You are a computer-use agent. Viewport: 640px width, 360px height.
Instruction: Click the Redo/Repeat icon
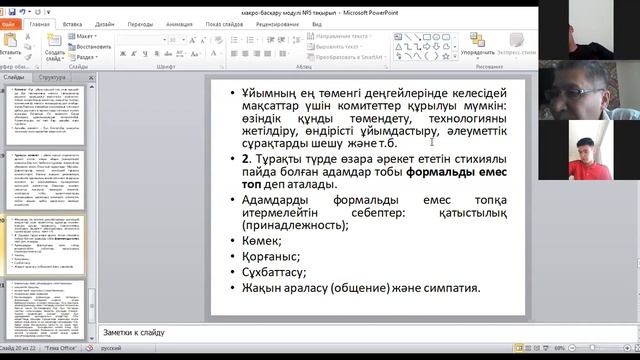[x=38, y=12]
